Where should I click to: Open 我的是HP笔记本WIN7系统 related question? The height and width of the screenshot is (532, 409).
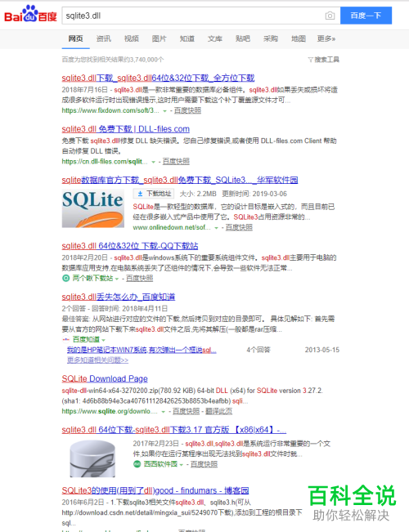click(x=142, y=350)
